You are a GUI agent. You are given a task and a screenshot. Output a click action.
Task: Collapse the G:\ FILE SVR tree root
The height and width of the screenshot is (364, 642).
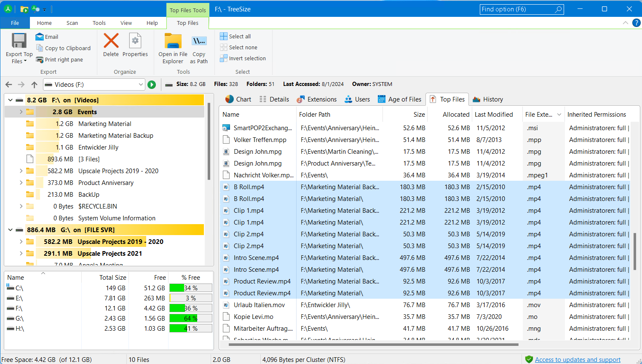10,230
